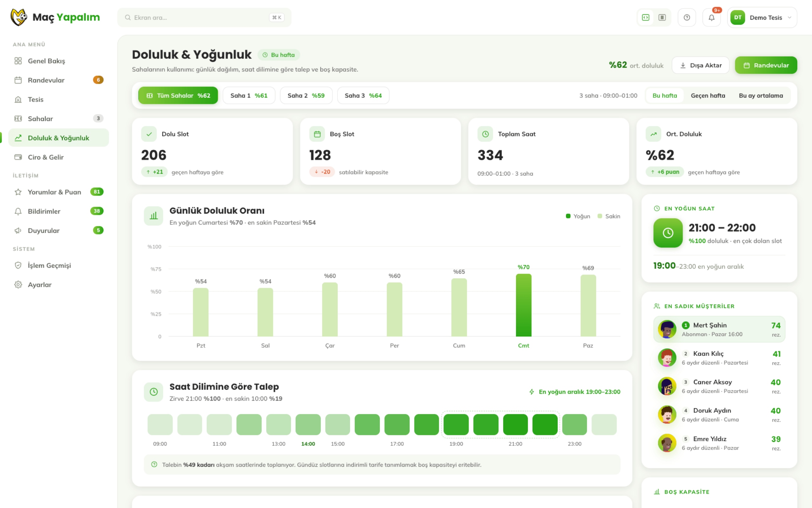The image size is (812, 508).
Task: Select the Saha 3 %64 filter
Action: click(x=363, y=96)
